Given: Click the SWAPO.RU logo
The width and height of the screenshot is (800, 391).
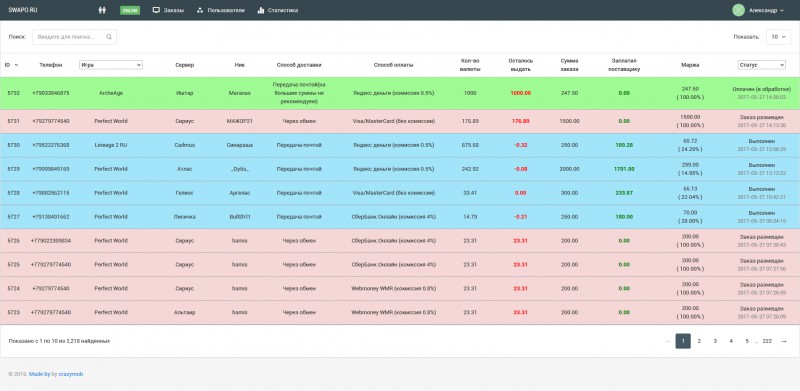Looking at the screenshot, I should point(23,10).
